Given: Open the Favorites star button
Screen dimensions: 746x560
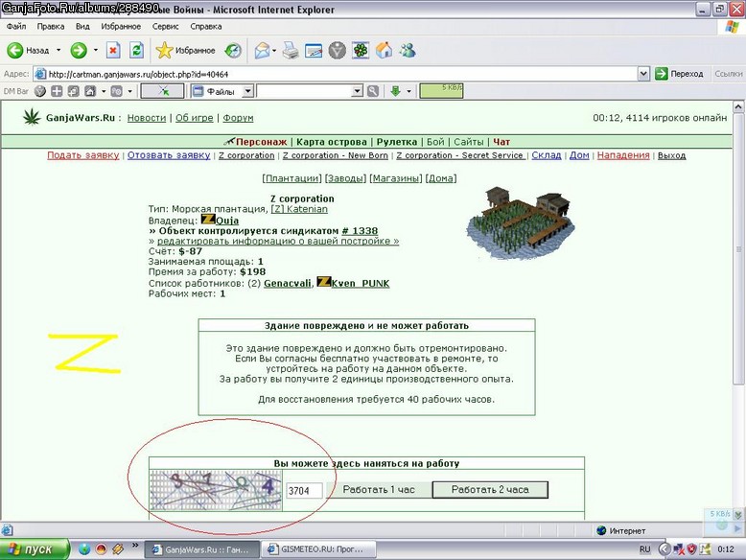Looking at the screenshot, I should click(x=186, y=50).
